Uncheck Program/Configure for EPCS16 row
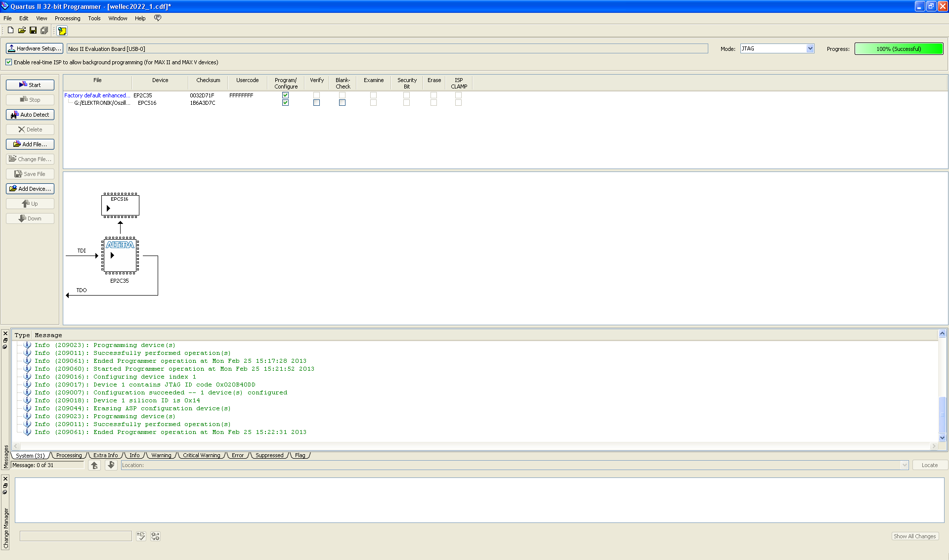This screenshot has width=949, height=560. [x=285, y=103]
